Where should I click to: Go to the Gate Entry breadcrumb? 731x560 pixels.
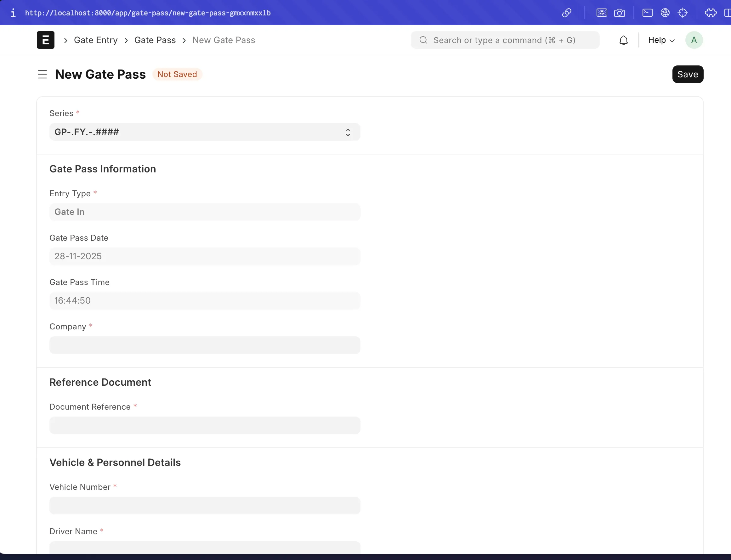coord(96,40)
